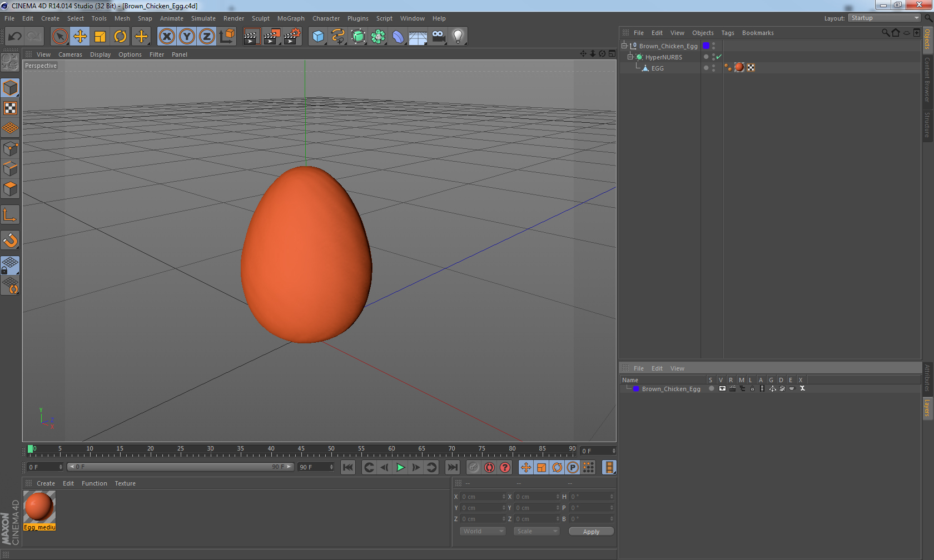Select the Move tool
This screenshot has width=934, height=560.
coord(80,37)
